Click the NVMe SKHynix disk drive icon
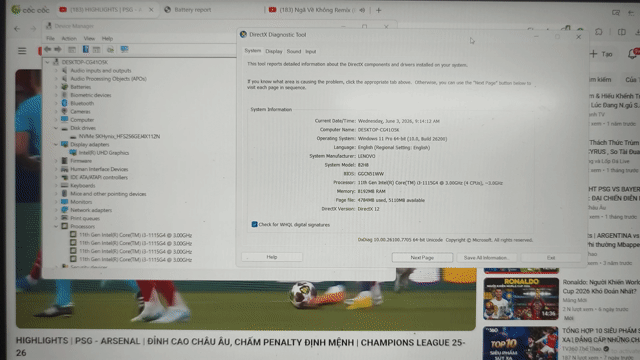The image size is (640, 360). tap(73, 136)
